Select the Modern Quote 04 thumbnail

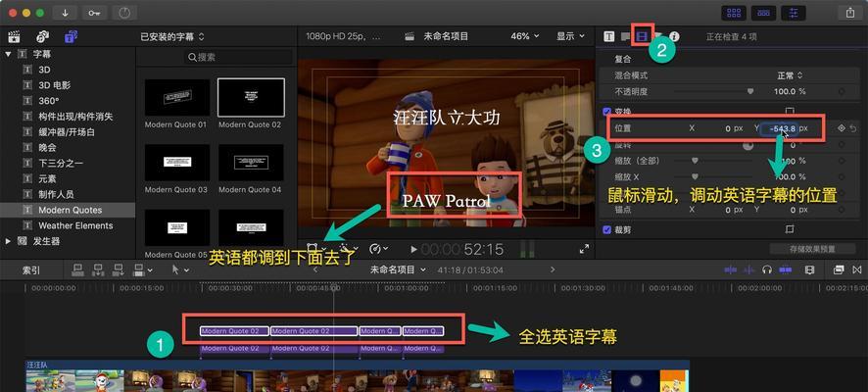tap(251, 163)
